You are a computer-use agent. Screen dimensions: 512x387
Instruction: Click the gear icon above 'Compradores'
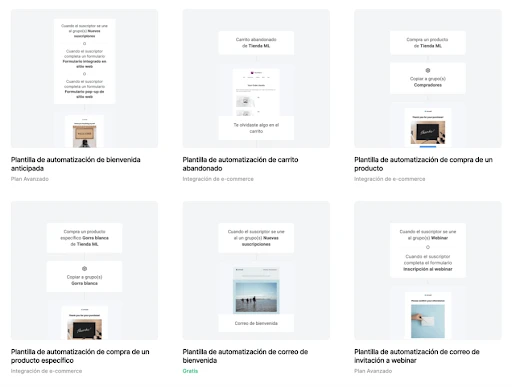coord(428,70)
